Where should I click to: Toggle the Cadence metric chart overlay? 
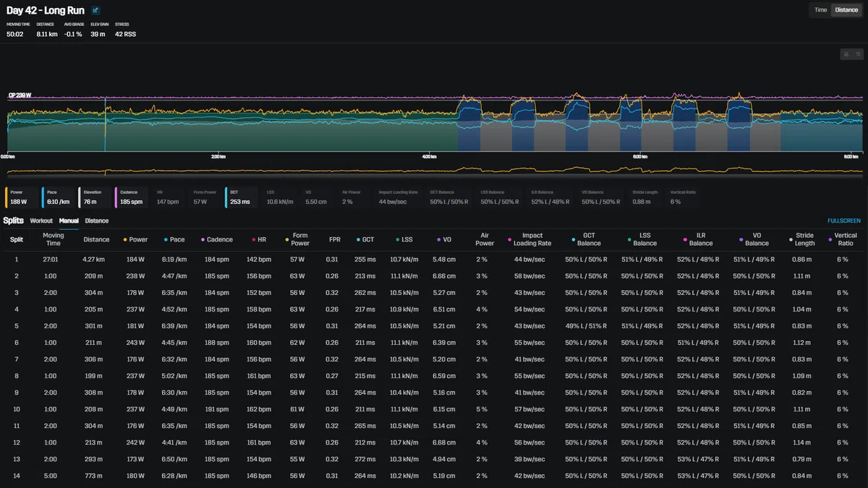tap(132, 197)
